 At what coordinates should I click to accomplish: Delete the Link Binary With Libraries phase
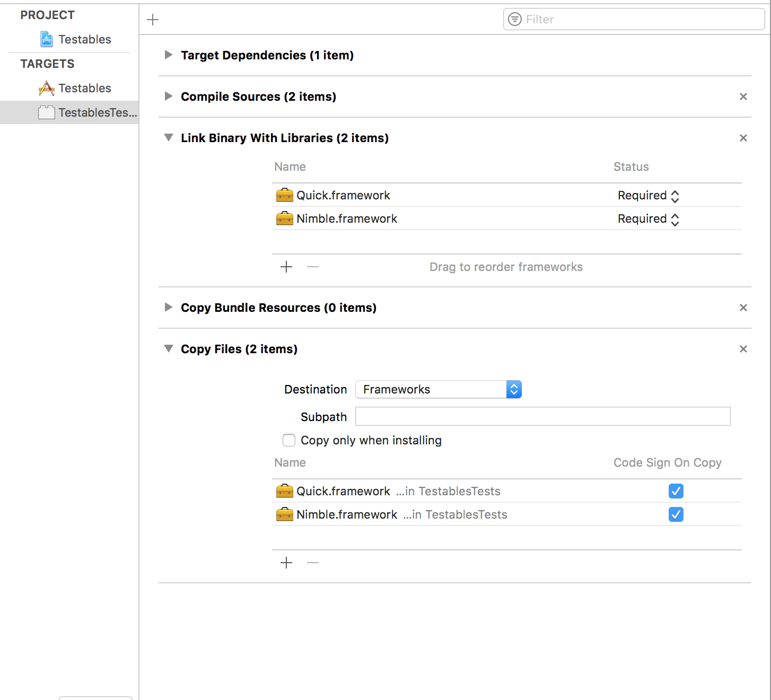tap(743, 138)
